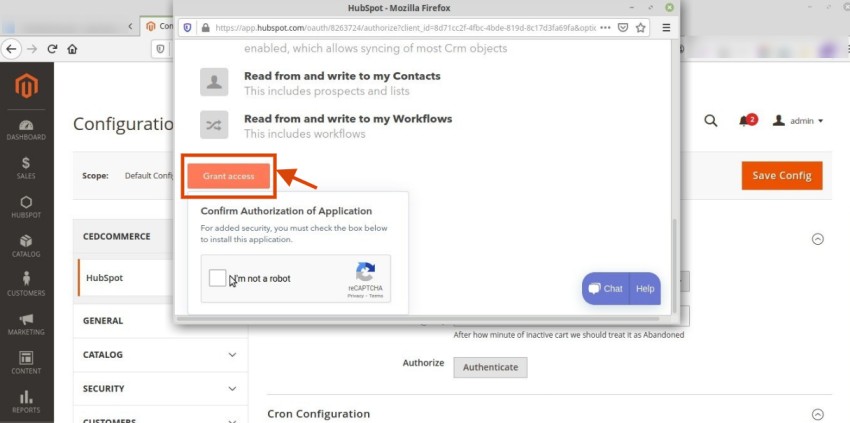
Task: Open the Sales menu in the sidebar
Action: point(26,169)
